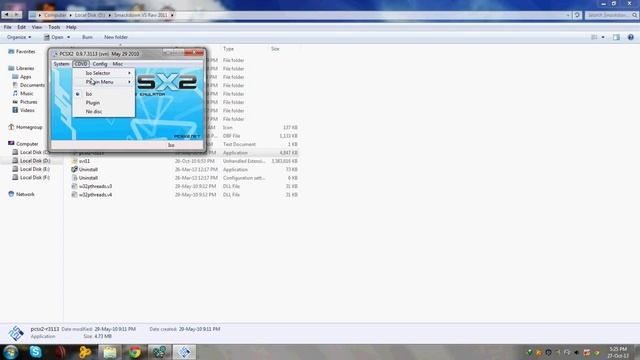Select the Apps library in sidebar
Viewport: 640px width, 360px height.
(x=26, y=77)
